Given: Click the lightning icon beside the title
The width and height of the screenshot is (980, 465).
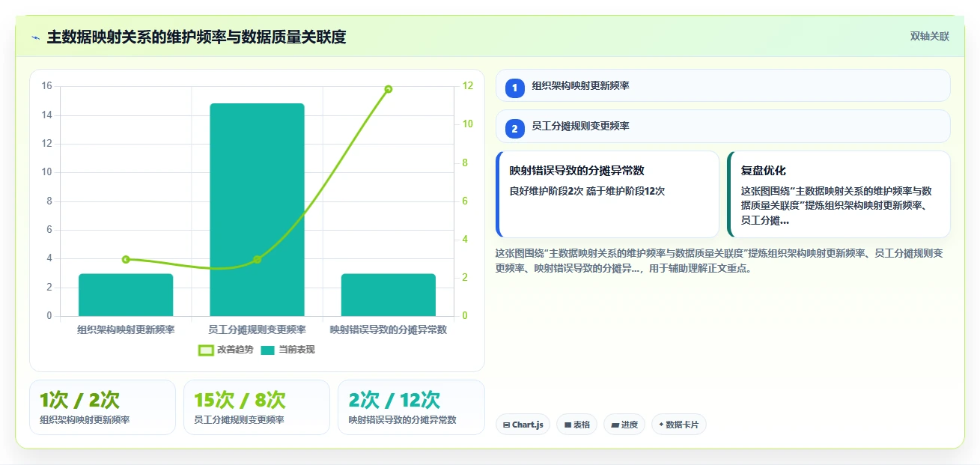Looking at the screenshot, I should coord(36,37).
